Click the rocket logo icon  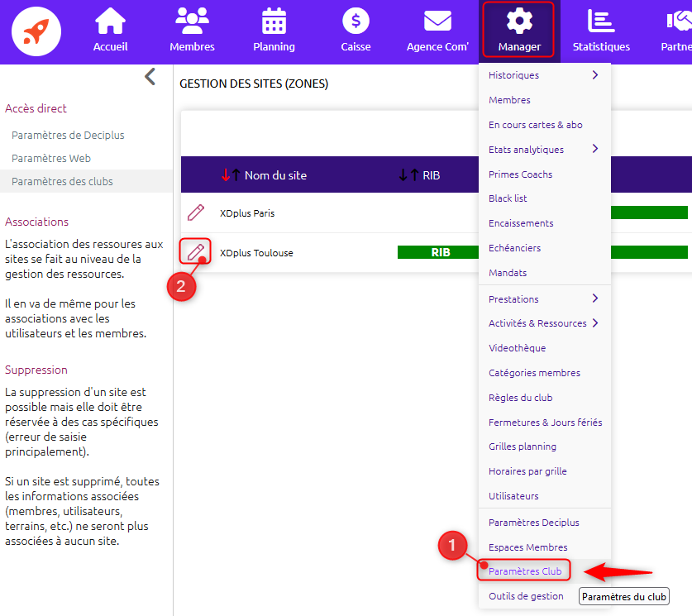tap(36, 31)
